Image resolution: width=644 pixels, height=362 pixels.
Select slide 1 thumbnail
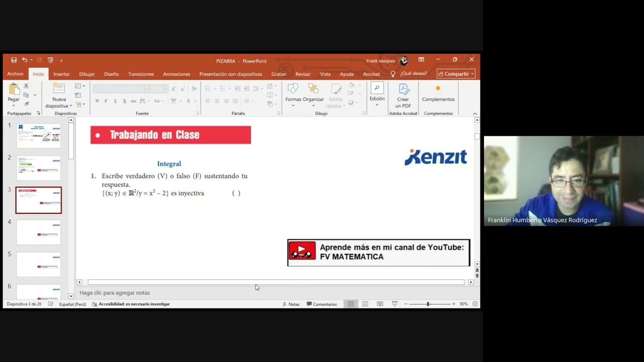coord(39,136)
